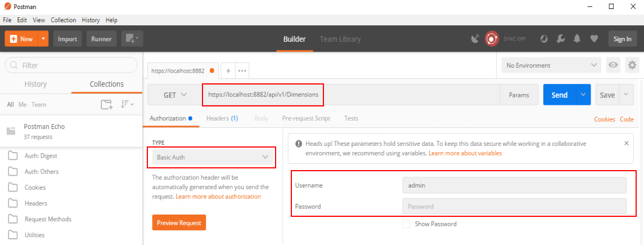Viewport: 644px width, 245px height.
Task: Open the interceptor satellite icon
Action: click(x=475, y=39)
